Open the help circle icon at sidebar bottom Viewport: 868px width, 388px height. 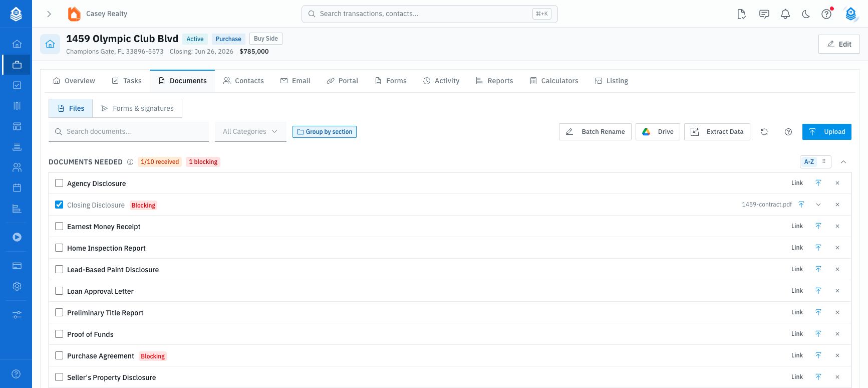(x=16, y=374)
